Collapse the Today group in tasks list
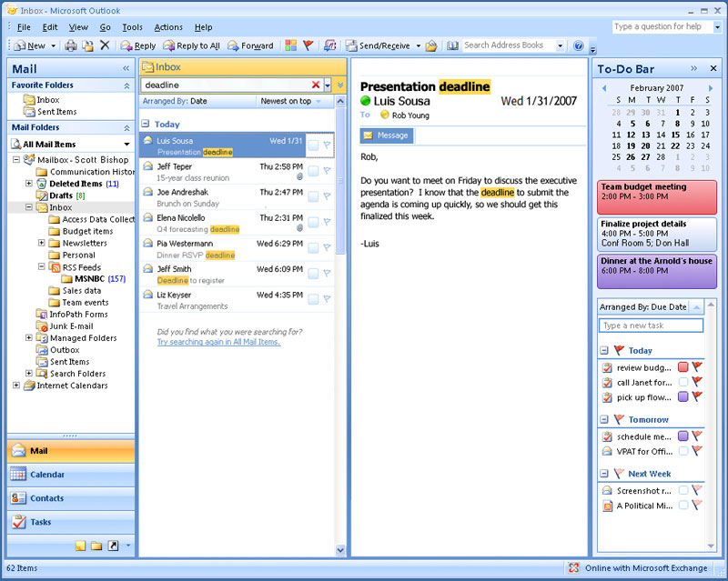This screenshot has width=728, height=581. [x=604, y=350]
